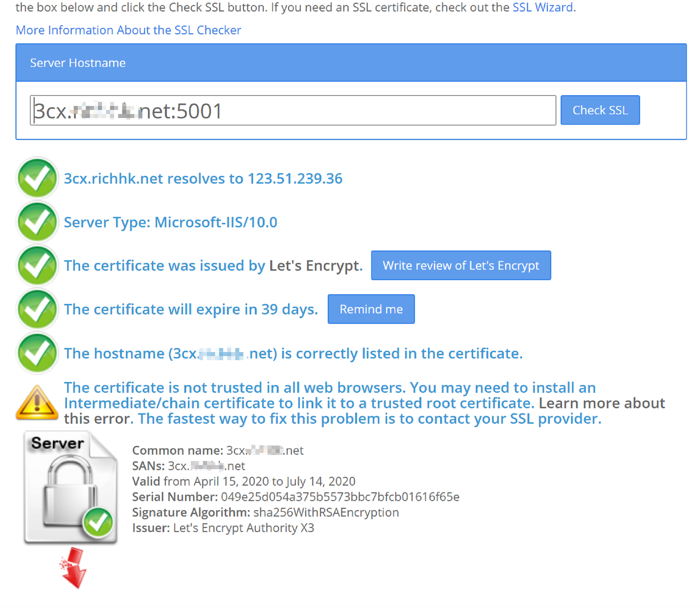Click the Signature Algorithm sha256WithRSAEncryption line

[266, 513]
